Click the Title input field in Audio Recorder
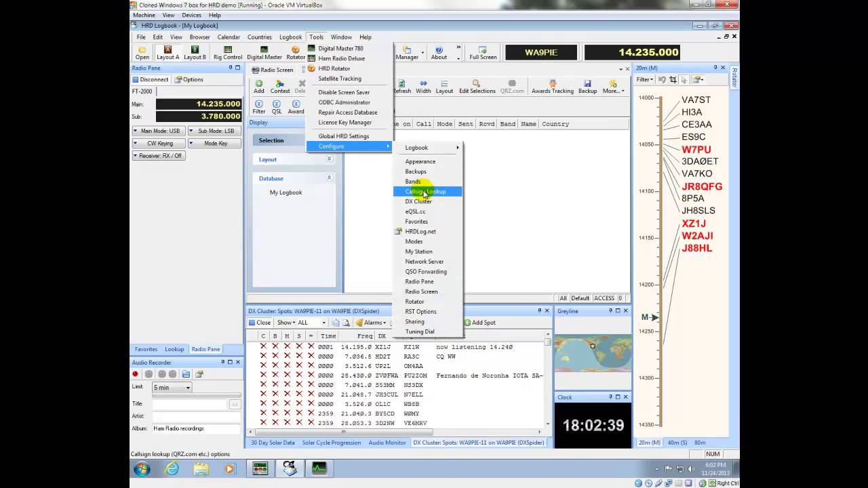Viewport: 868px width, 488px height. tap(191, 404)
